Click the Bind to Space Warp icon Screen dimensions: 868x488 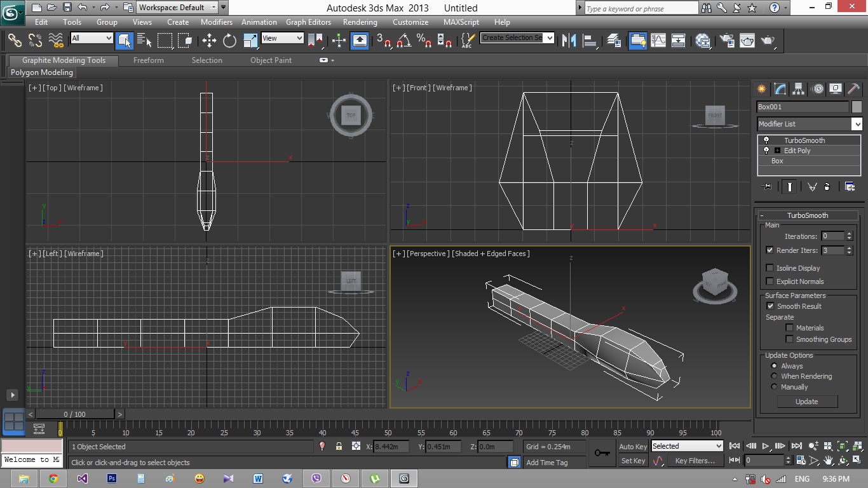point(57,40)
